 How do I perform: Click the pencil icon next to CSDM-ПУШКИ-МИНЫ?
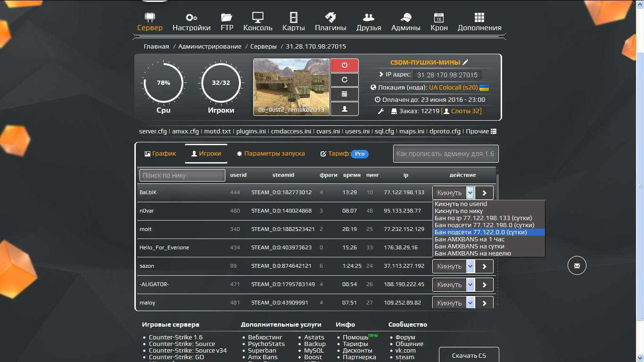[x=465, y=62]
